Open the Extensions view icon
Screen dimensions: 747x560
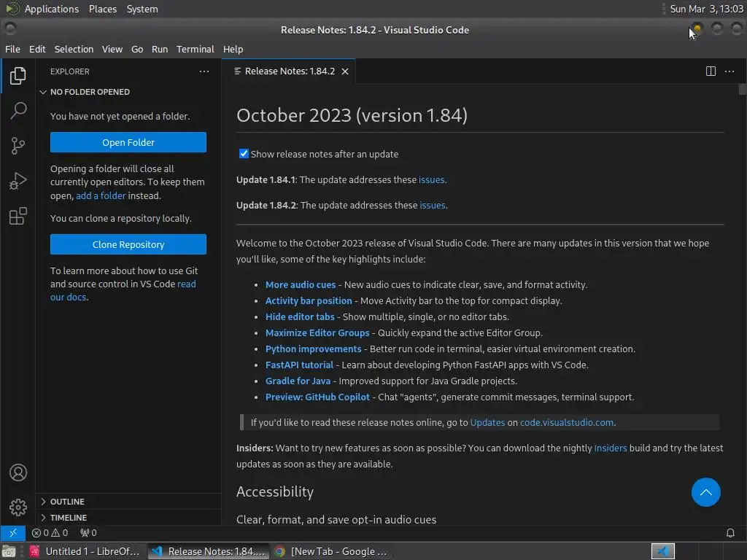coord(18,216)
